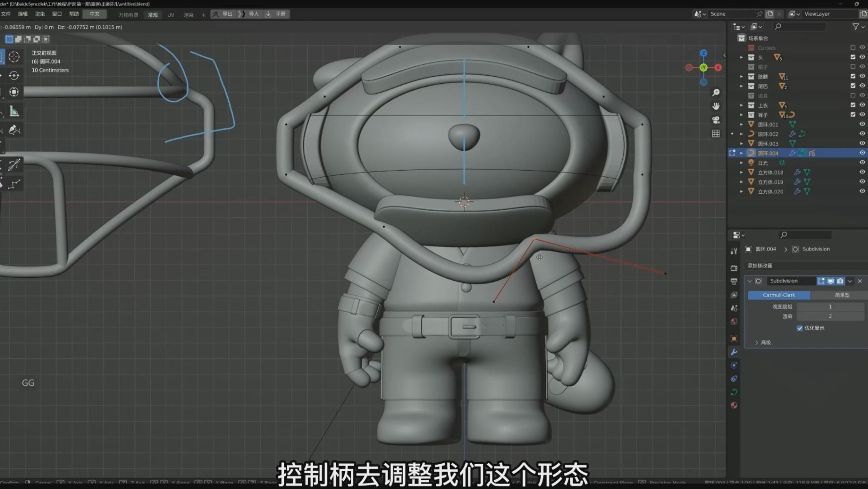Click the pan hand viewport icon

[716, 106]
